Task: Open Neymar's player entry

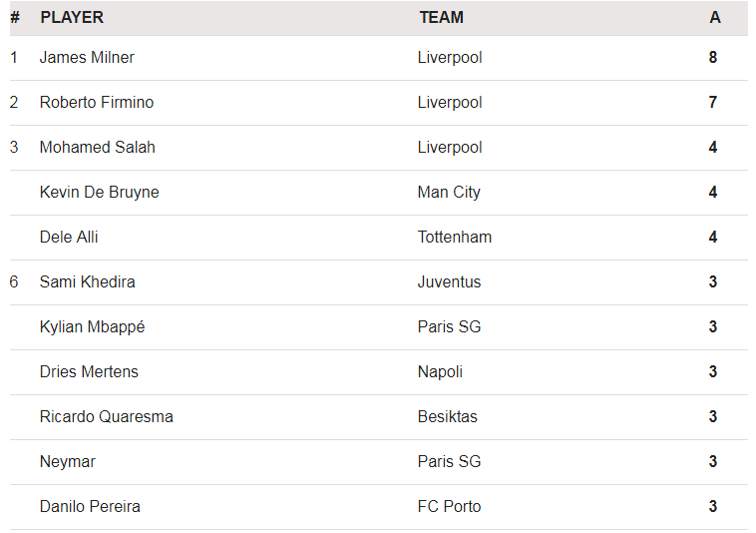Action: pyautogui.click(x=68, y=462)
